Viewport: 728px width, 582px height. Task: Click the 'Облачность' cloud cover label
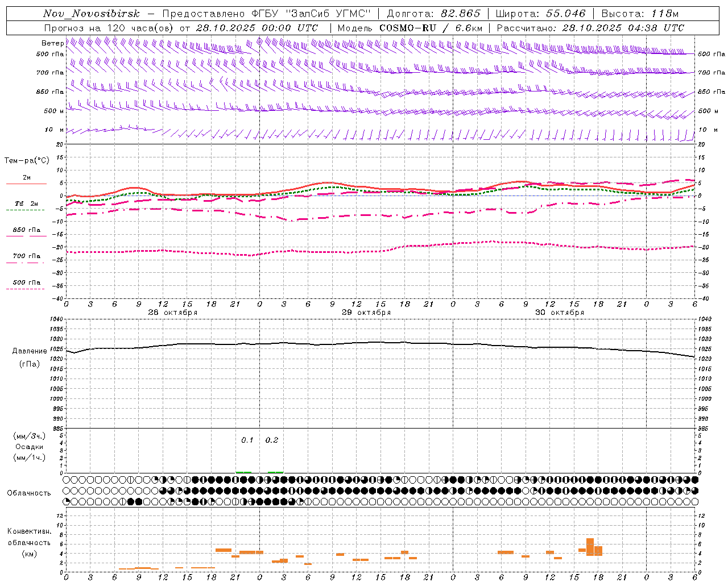click(29, 493)
